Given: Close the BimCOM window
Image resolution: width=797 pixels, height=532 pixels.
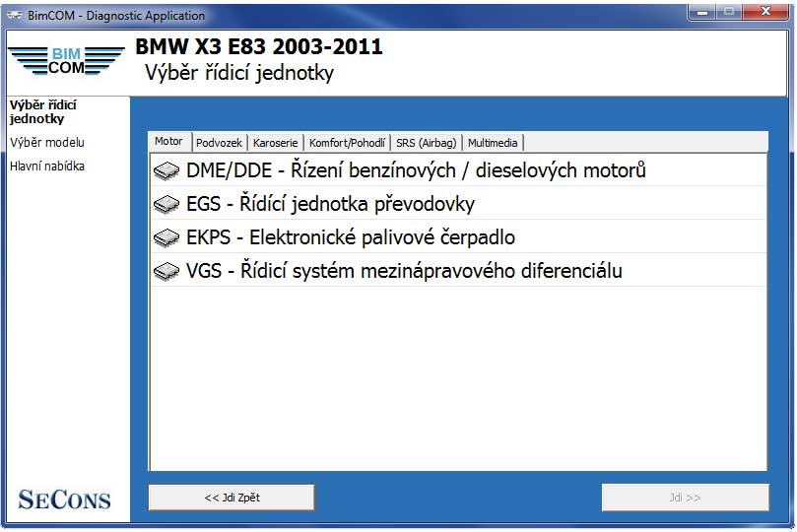Looking at the screenshot, I should point(766,12).
